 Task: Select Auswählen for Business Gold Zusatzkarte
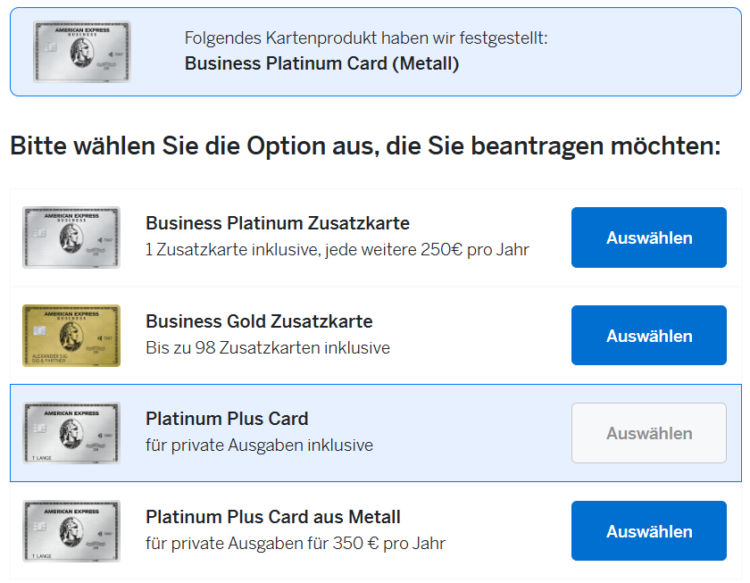coord(649,335)
